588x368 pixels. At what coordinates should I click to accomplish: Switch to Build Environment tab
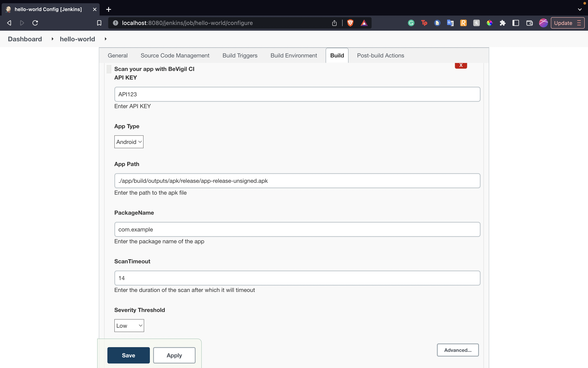tap(294, 55)
